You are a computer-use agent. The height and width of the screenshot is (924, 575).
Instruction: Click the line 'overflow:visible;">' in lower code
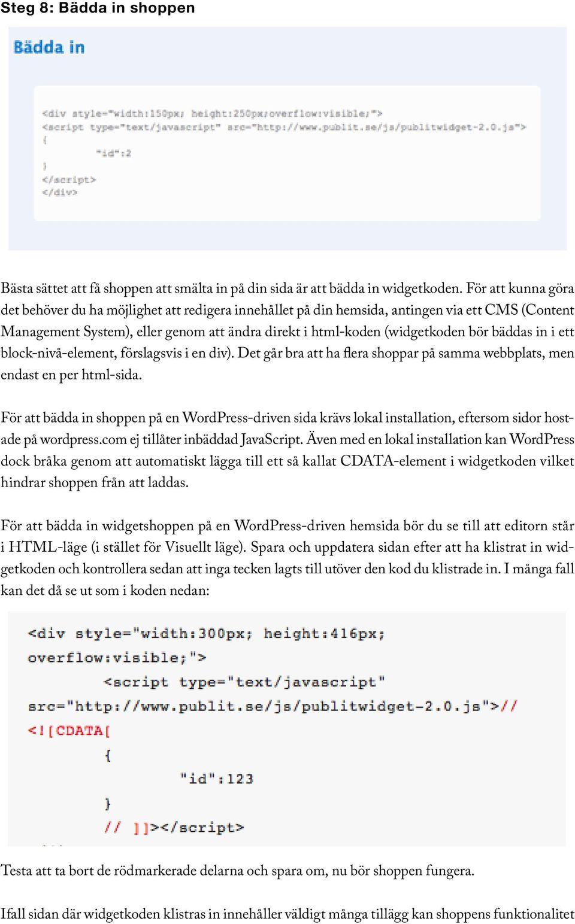pyautogui.click(x=117, y=658)
